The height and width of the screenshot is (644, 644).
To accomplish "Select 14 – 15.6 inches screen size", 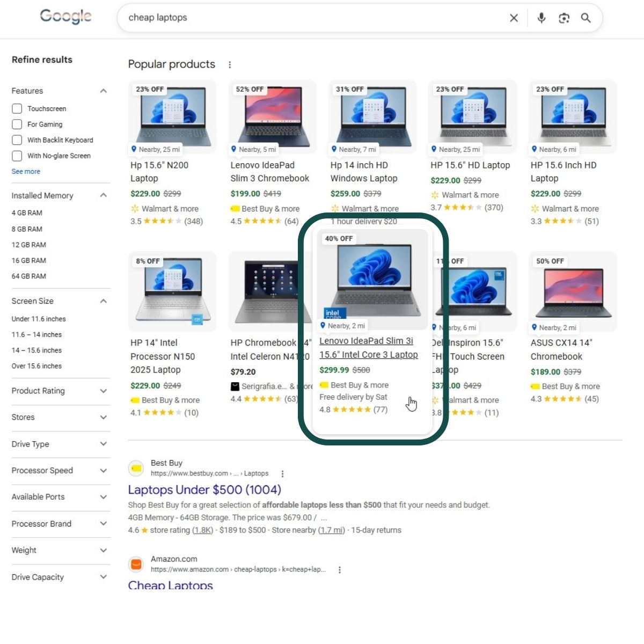I will (x=36, y=350).
